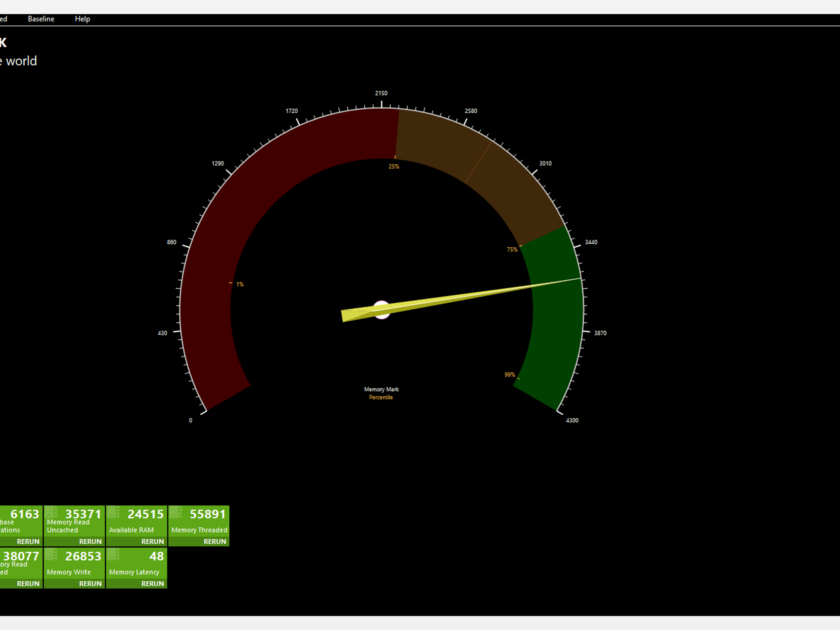The width and height of the screenshot is (840, 630).
Task: Click the 4300 gauge maximum label
Action: tap(572, 420)
